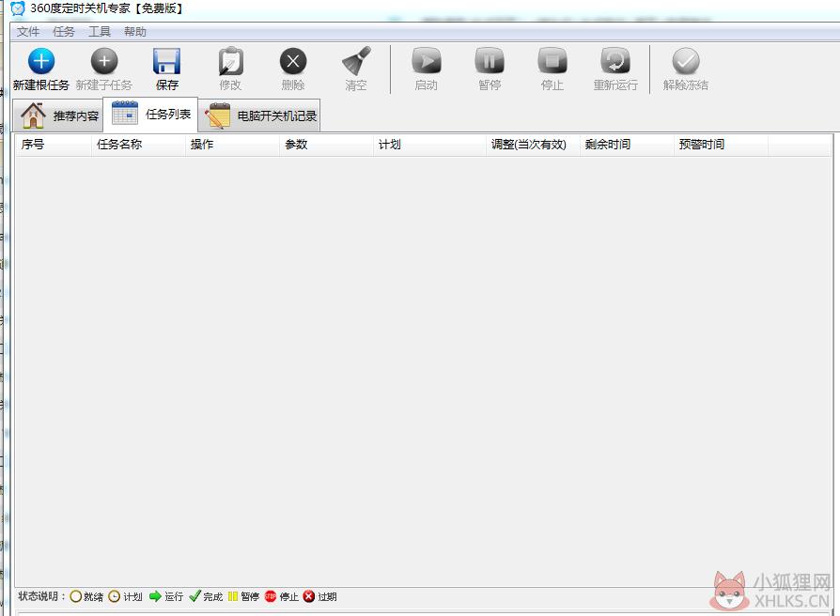Click the 运行 green arrow legend icon
Screen dimensions: 840x616
155,596
